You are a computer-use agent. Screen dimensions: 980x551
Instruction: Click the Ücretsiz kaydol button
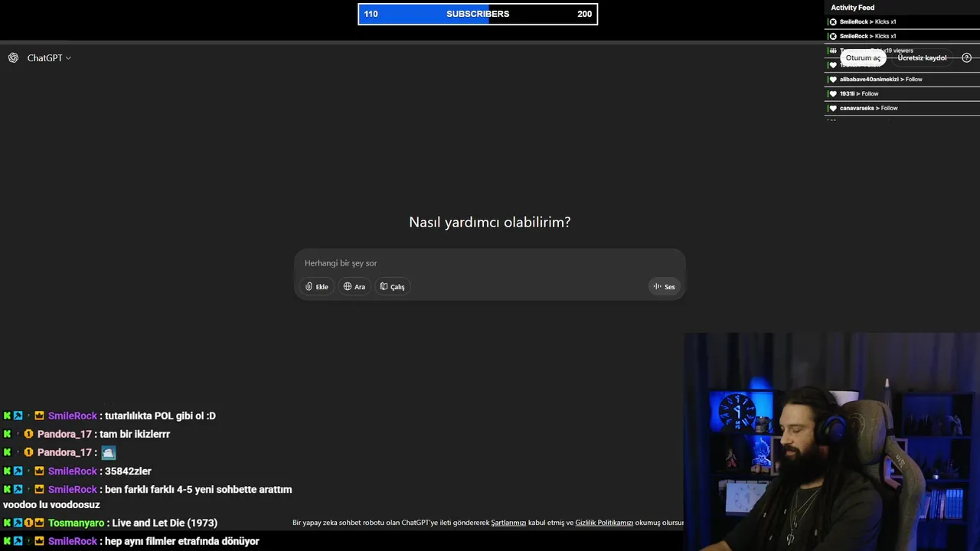[922, 58]
